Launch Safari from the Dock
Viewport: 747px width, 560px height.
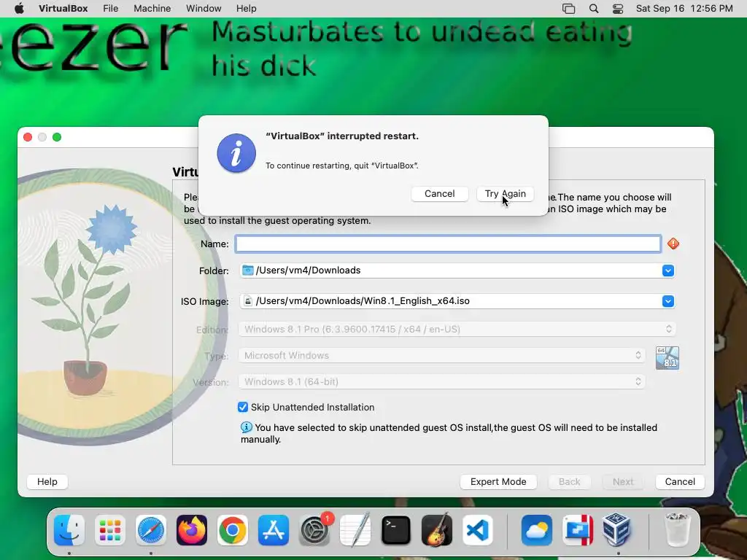click(151, 530)
